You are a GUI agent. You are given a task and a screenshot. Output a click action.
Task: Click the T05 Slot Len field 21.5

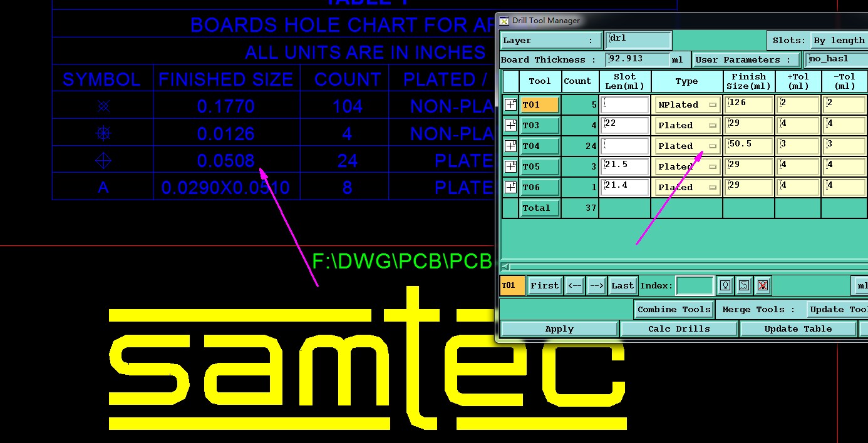pos(625,166)
